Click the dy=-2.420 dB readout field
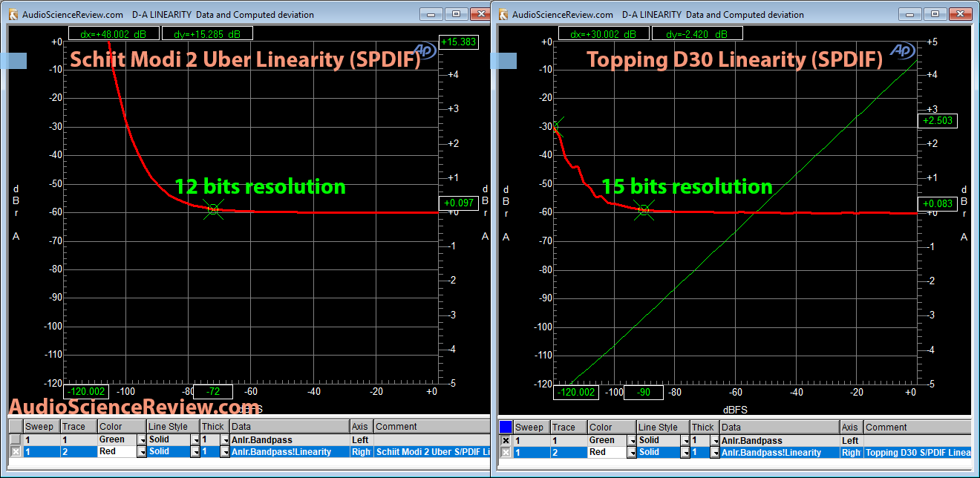Viewport: 980px width, 478px height. [696, 34]
